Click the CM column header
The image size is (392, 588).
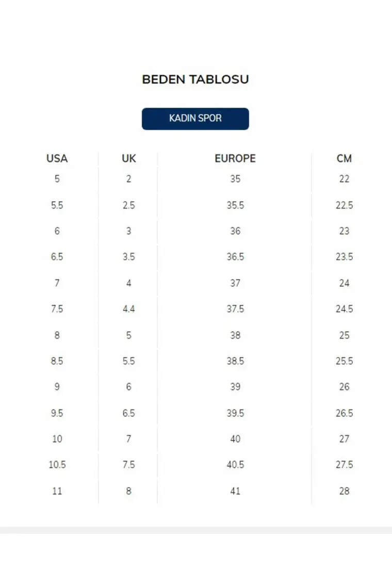tap(344, 158)
